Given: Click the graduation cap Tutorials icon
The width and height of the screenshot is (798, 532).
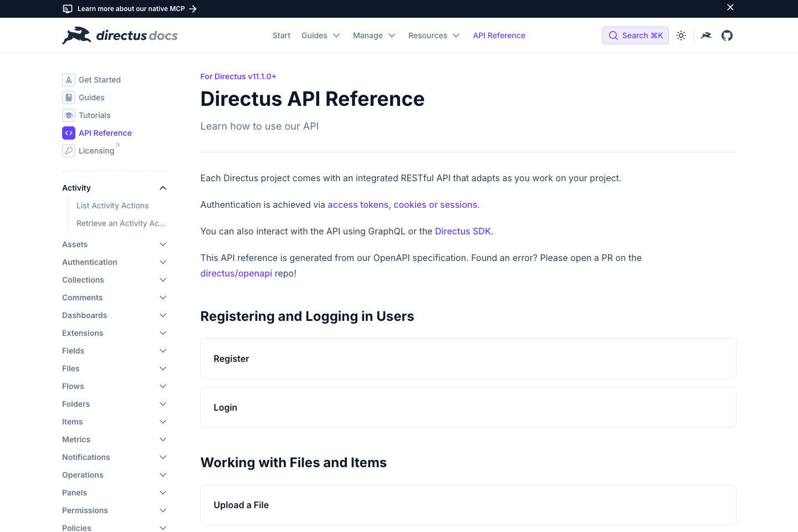Looking at the screenshot, I should pos(68,115).
